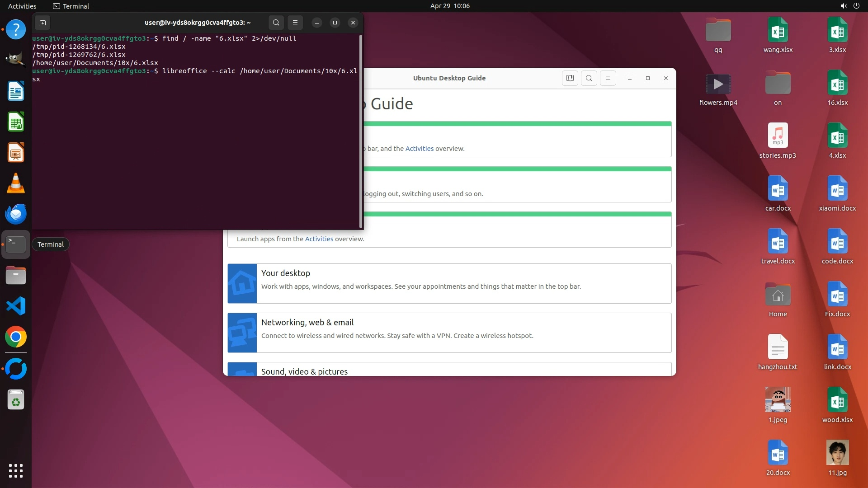Open the terminal hamburger menu

[x=295, y=23]
